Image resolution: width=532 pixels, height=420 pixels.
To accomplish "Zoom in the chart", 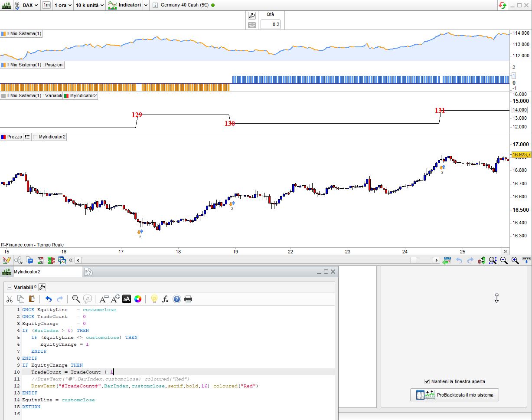I will (x=515, y=260).
